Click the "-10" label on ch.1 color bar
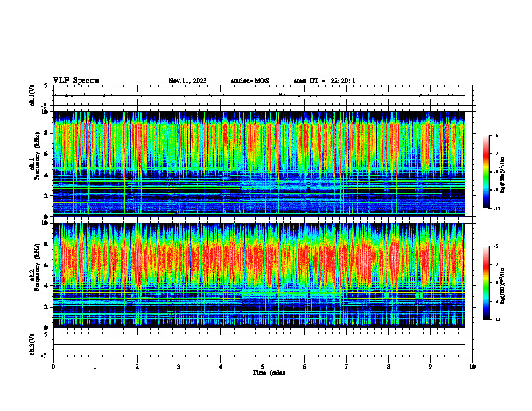Image resolution: width=532 pixels, height=411 pixels. click(496, 209)
